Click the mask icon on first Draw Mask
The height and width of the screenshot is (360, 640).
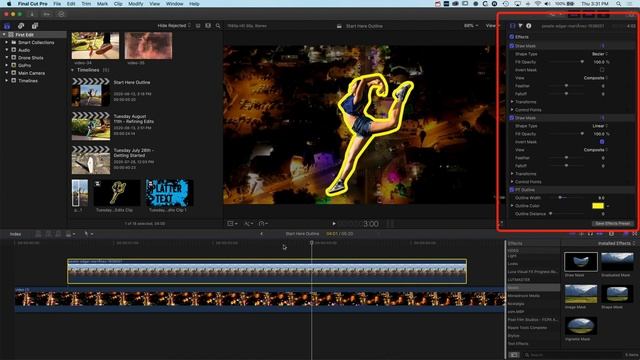(x=603, y=46)
